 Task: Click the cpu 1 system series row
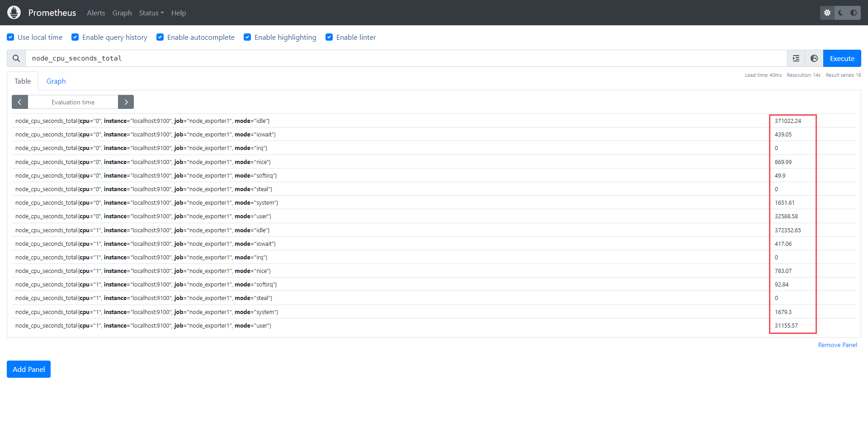[x=434, y=312]
